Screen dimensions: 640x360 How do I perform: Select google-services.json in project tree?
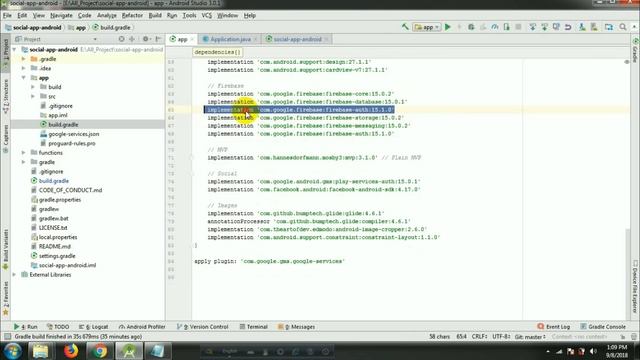coord(73,134)
